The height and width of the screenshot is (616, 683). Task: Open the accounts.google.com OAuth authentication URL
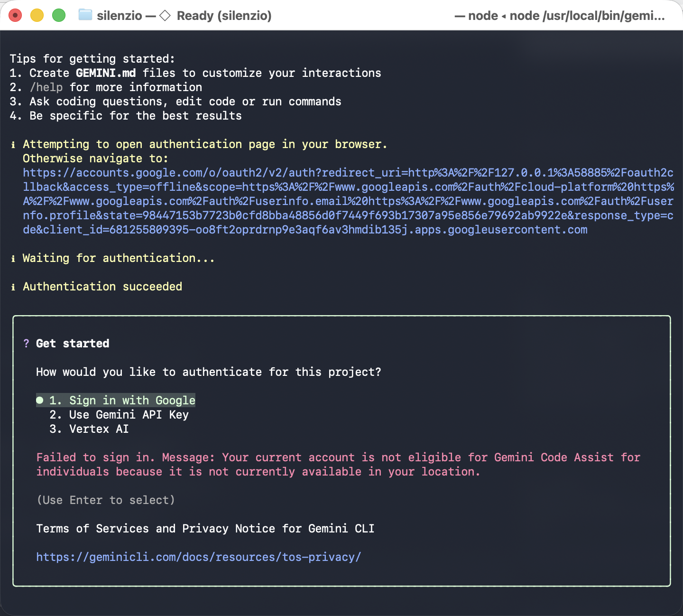348,201
